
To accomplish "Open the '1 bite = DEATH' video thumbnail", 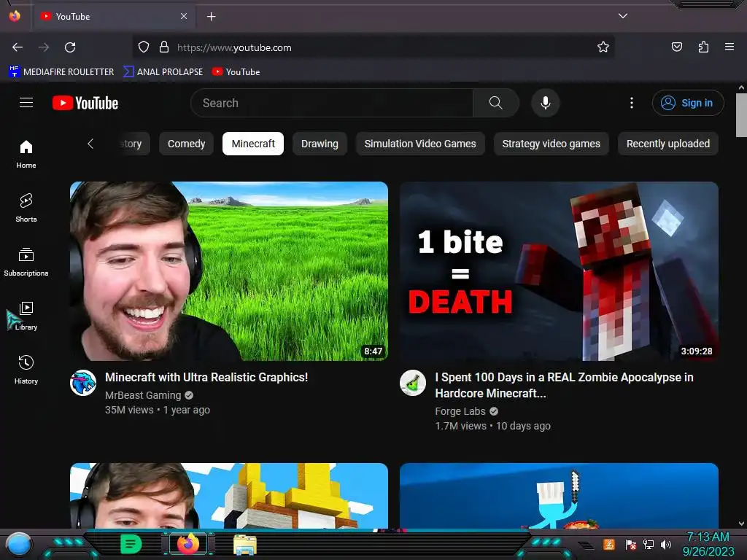I will click(559, 271).
